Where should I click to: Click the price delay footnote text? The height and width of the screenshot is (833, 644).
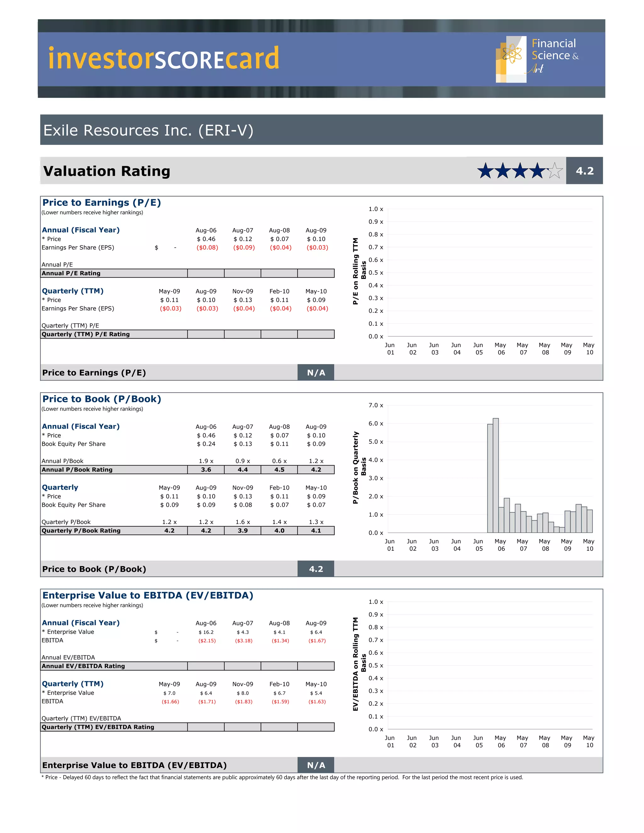[282, 777]
